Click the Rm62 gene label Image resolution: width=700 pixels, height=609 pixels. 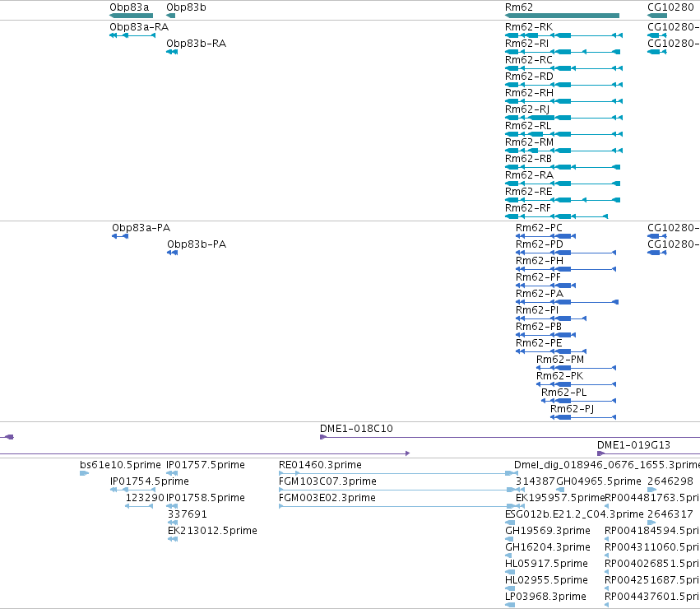click(x=519, y=7)
